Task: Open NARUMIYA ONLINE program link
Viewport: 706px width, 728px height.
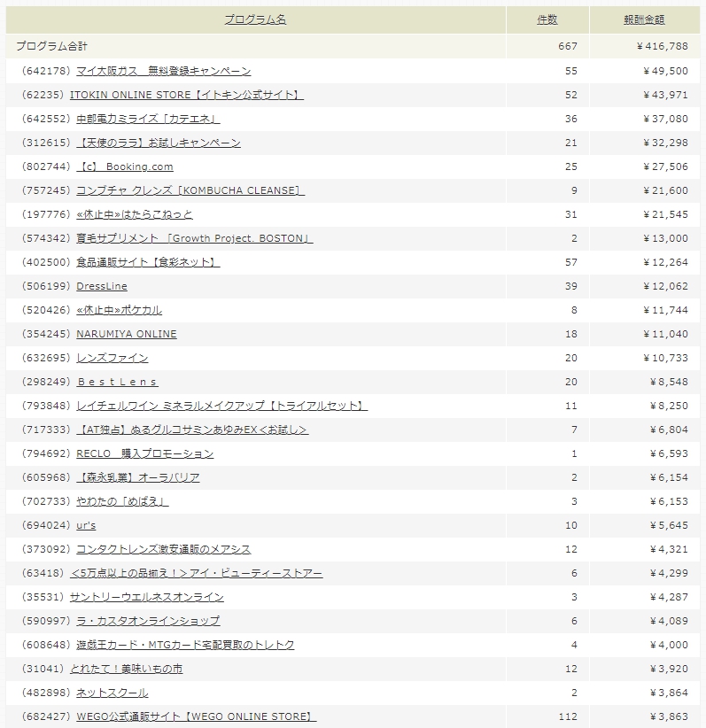Action: click(x=127, y=334)
